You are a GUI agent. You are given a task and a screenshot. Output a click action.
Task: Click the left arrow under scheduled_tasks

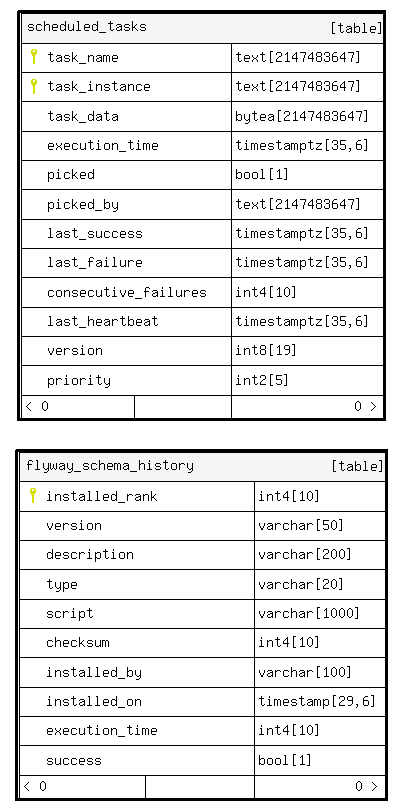tap(28, 407)
